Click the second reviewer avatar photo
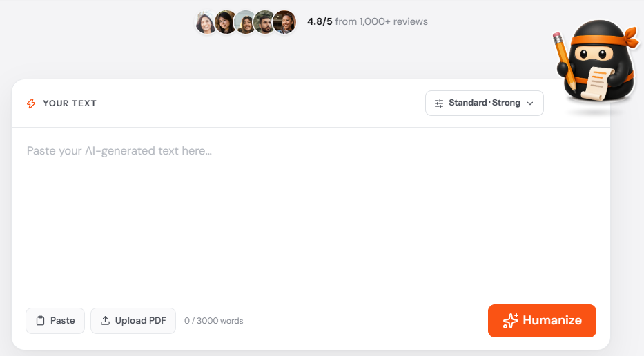Viewport: 644px width, 356px height. click(225, 22)
